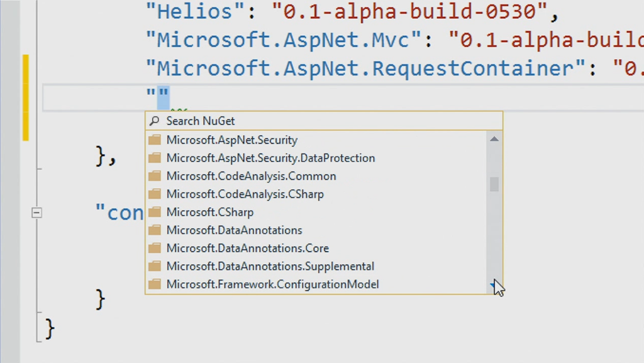The height and width of the screenshot is (363, 644).
Task: Select Microsoft.DataAnnotations.Supplemental entry
Action: point(316,267)
